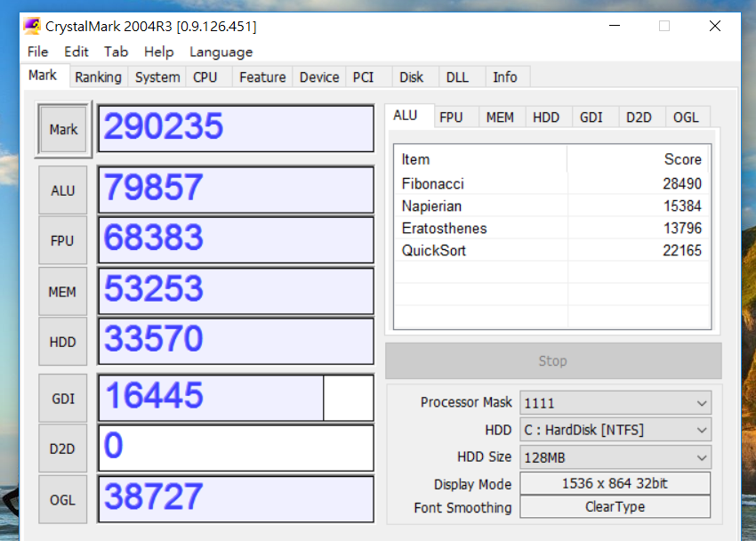756x541 pixels.
Task: Open the File menu
Action: coord(37,52)
